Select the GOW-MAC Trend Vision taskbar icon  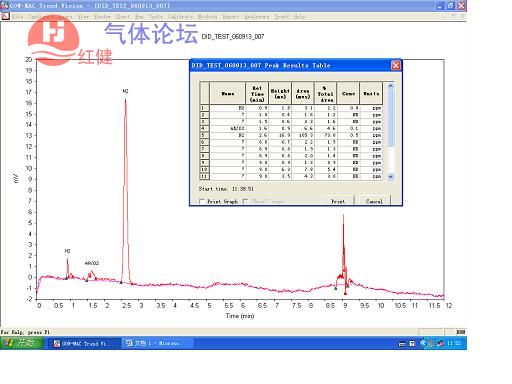(84, 343)
